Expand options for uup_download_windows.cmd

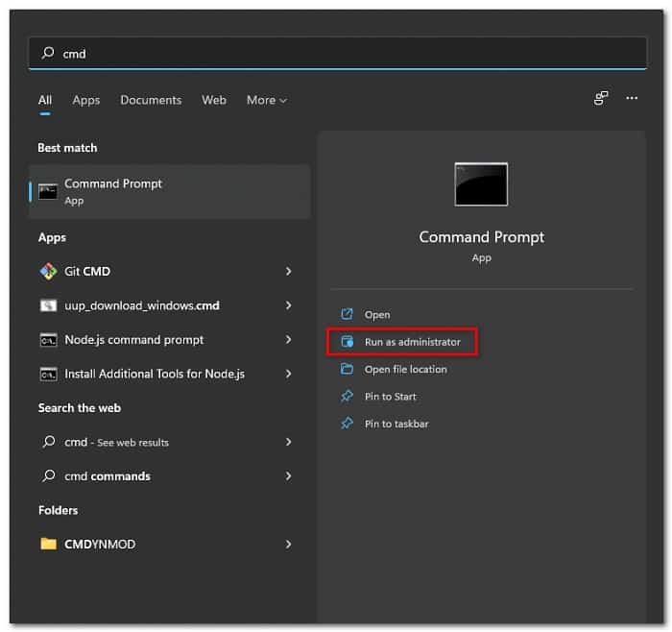288,305
